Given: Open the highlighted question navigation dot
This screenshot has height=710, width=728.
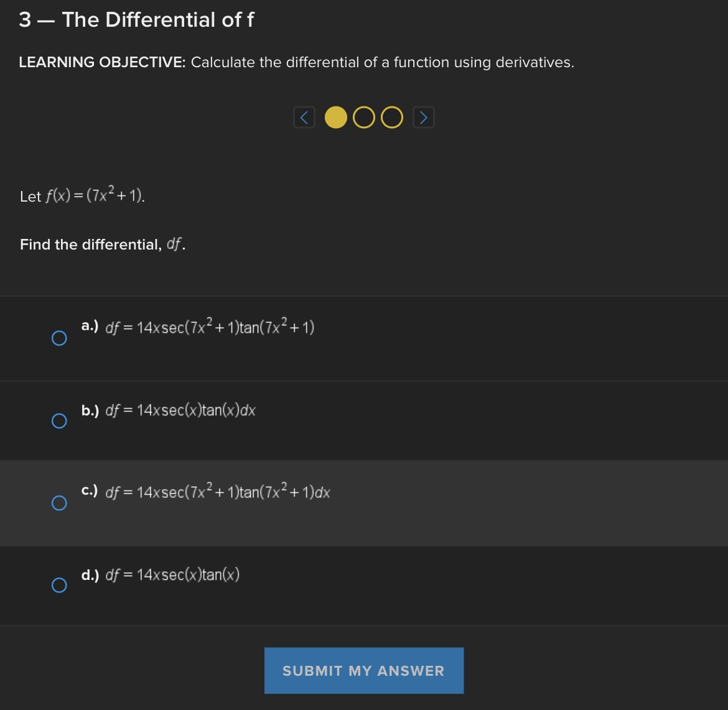Looking at the screenshot, I should [335, 116].
